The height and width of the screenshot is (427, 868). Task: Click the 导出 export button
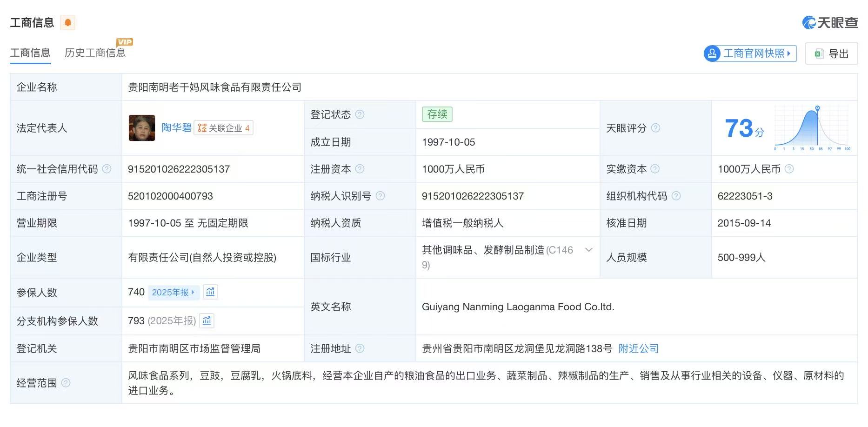point(832,53)
